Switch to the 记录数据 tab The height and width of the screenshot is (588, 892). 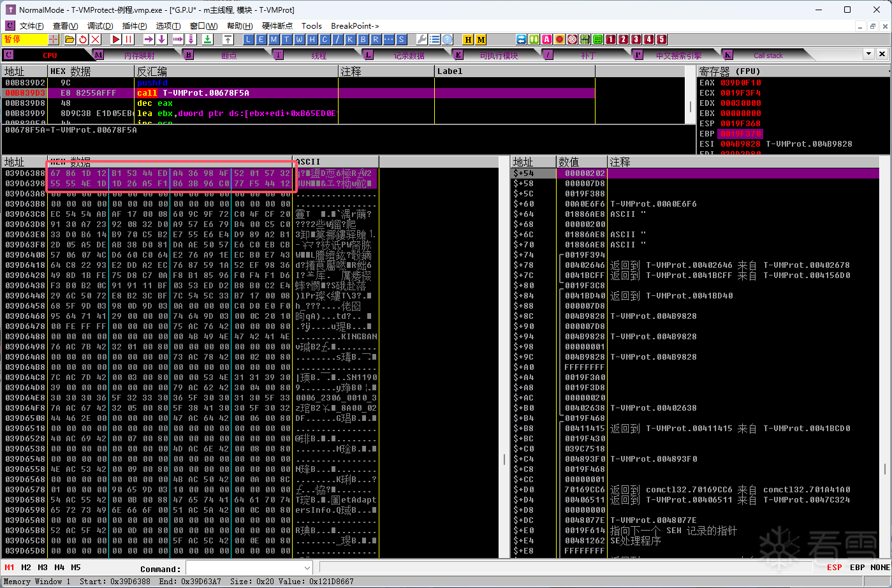[409, 55]
